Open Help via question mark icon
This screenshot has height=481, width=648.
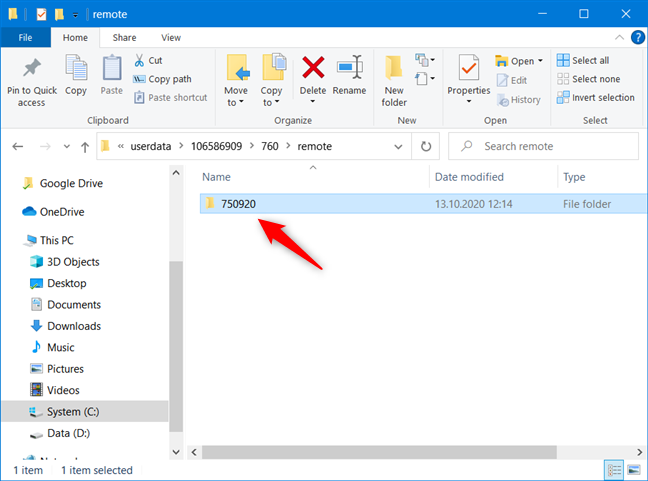(638, 38)
